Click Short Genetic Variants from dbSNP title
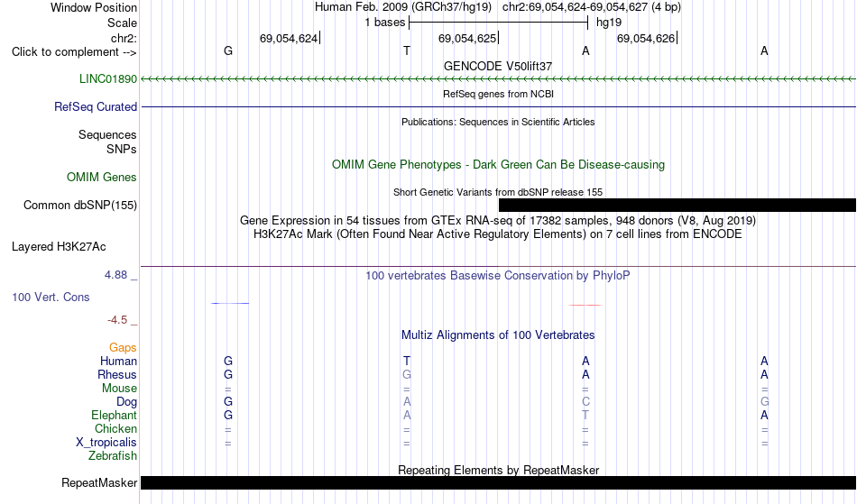The height and width of the screenshot is (504, 857). [498, 192]
